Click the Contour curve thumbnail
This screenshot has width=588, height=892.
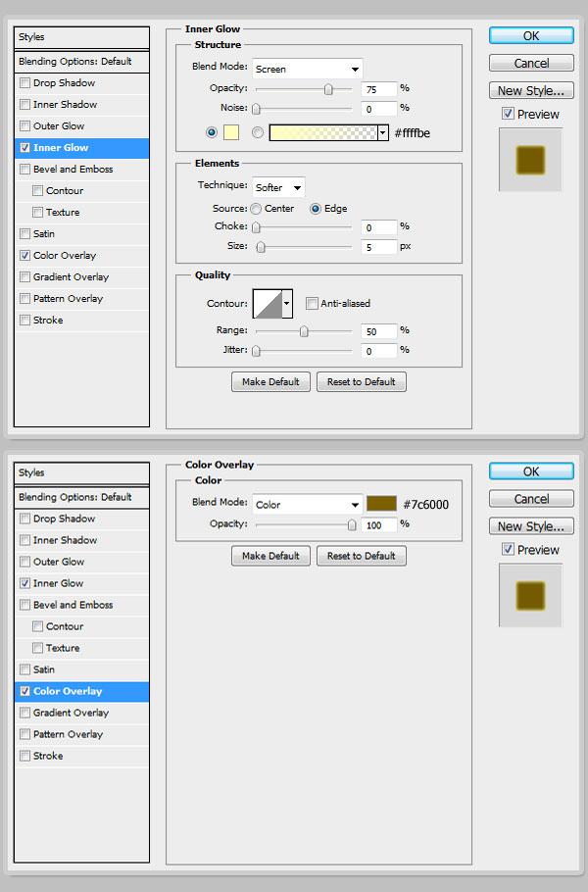268,304
